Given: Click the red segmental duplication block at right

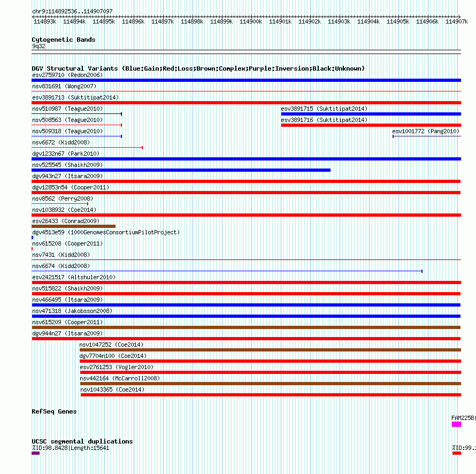Looking at the screenshot, I should tap(457, 453).
